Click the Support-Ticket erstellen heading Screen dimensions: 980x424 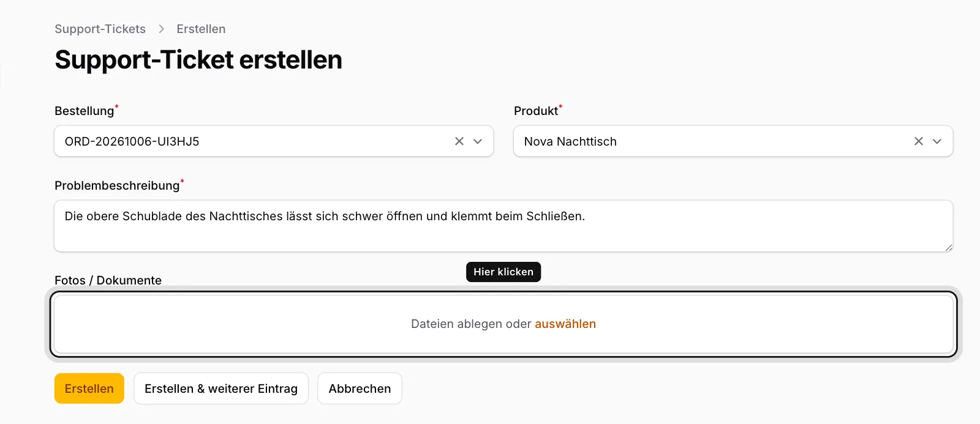198,60
